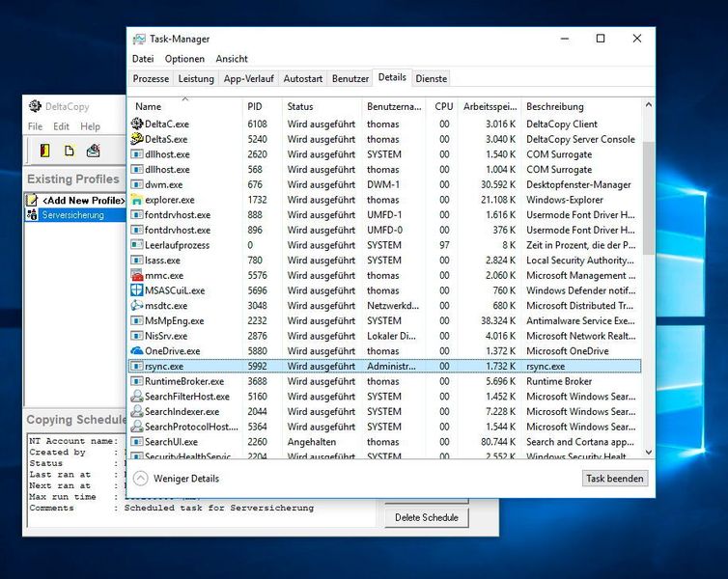Viewport: 728px width, 579px height.
Task: Click the Angehalten status of SearchUI.exe
Action: pos(312,442)
